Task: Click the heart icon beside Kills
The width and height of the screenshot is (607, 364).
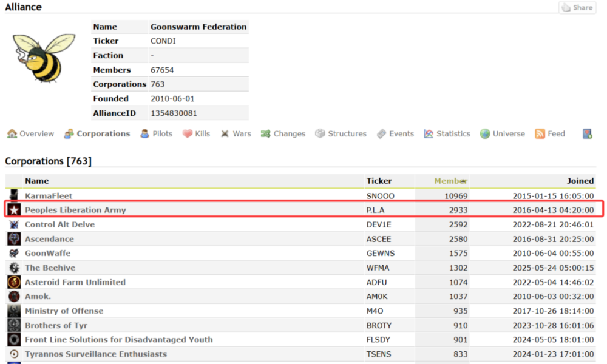Action: click(188, 134)
